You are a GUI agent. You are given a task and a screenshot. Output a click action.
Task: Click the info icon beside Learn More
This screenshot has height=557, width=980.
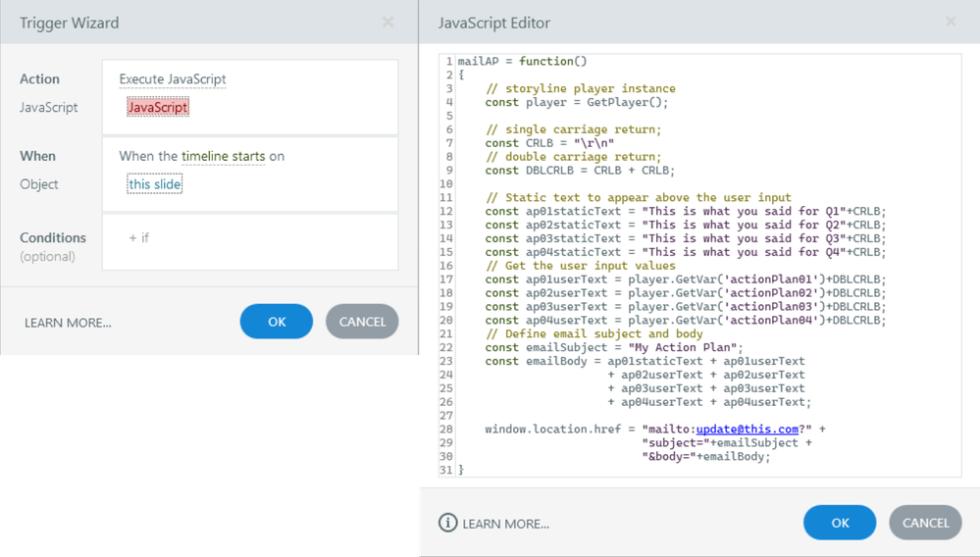[447, 523]
